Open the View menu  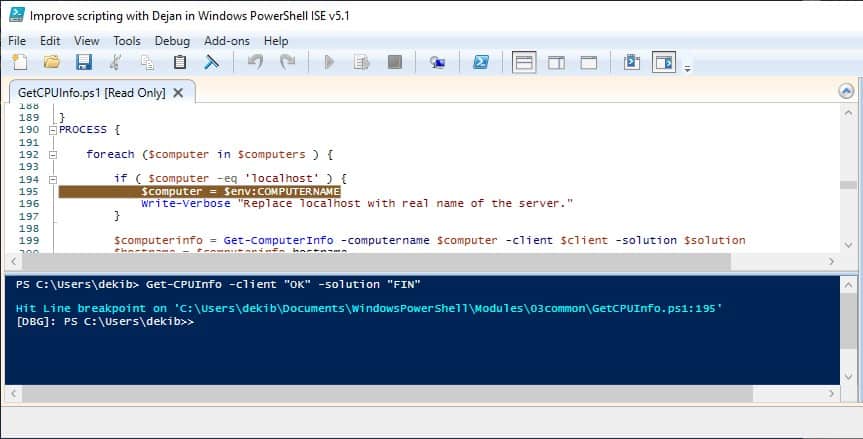point(86,41)
